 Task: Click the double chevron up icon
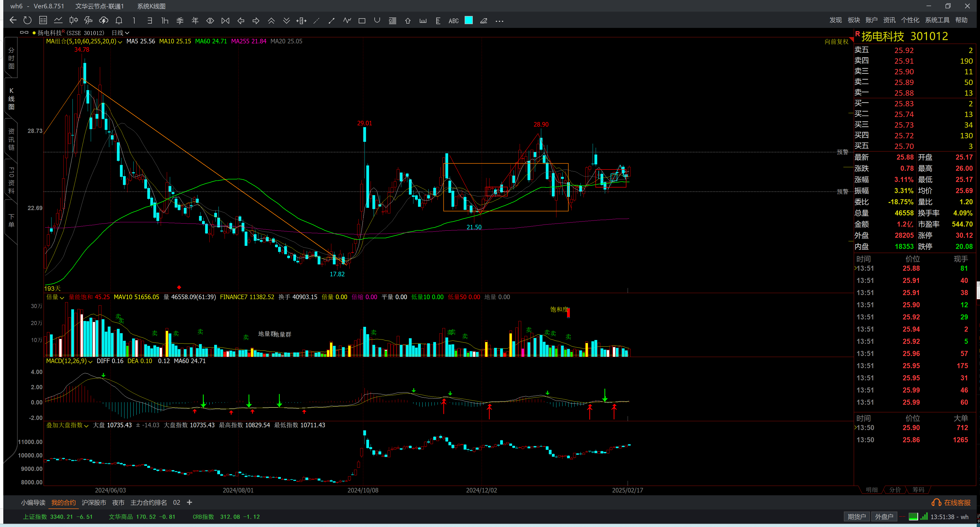point(271,21)
